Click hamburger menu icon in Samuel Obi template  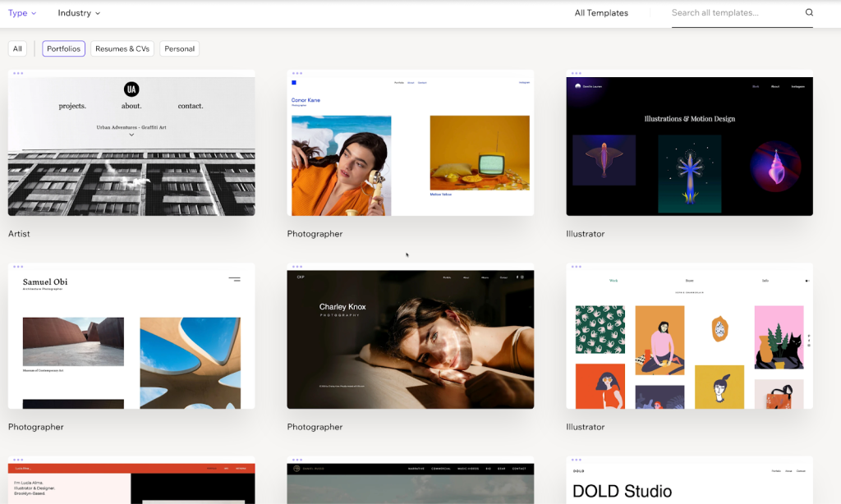[234, 280]
